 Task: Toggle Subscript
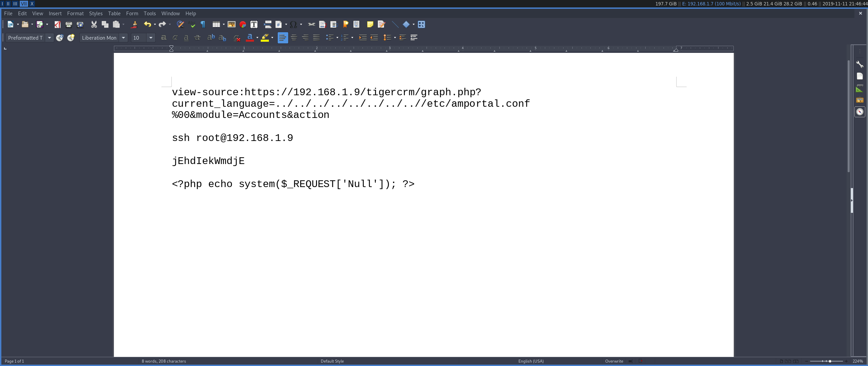[222, 38]
